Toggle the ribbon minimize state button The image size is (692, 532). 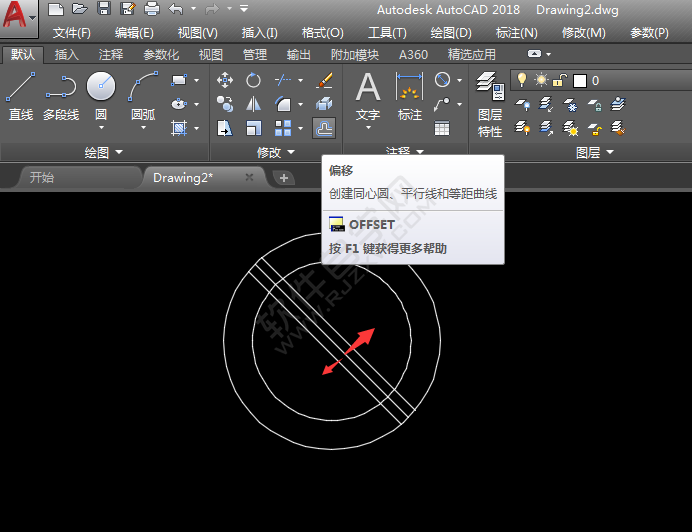pyautogui.click(x=534, y=54)
